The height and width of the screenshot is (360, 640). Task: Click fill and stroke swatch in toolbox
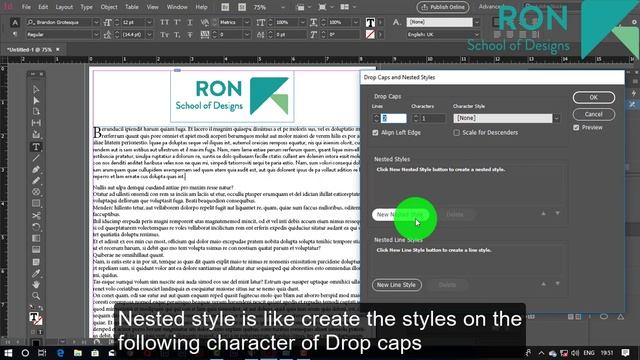[36, 318]
